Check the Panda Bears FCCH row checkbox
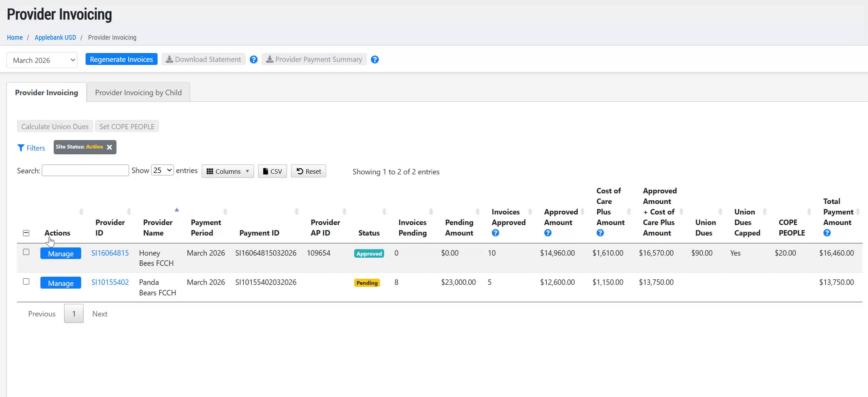 26,281
